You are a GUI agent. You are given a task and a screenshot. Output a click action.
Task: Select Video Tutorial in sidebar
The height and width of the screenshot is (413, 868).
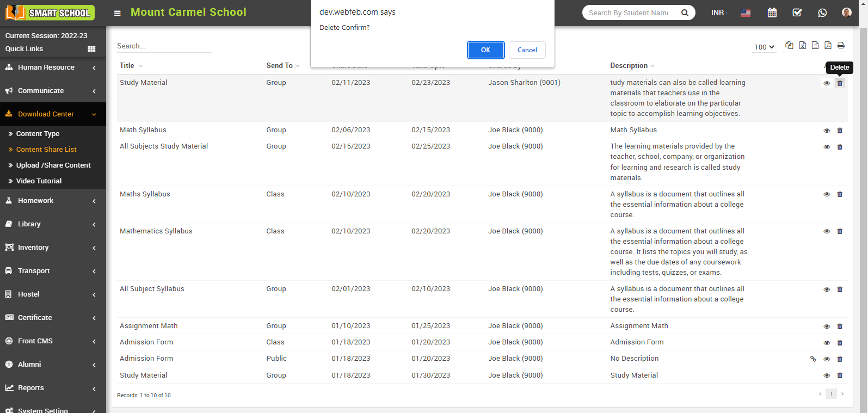[x=39, y=181]
